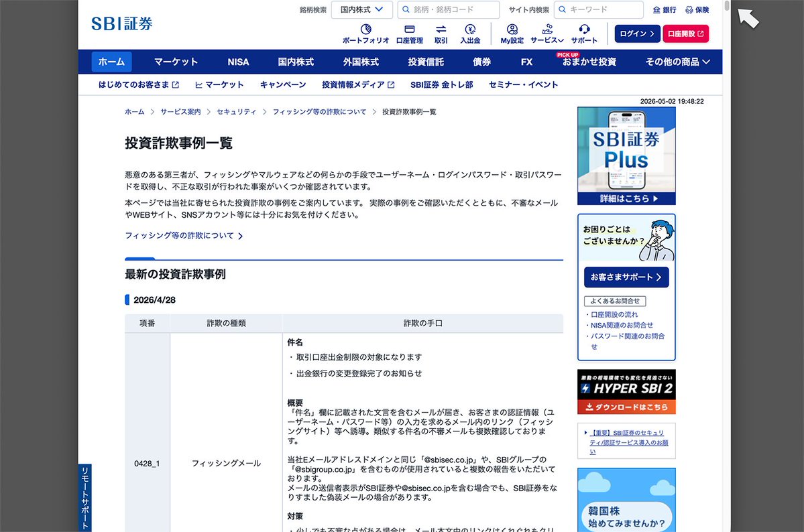The width and height of the screenshot is (804, 532).
Task: Open 投資情報メディア link
Action: 358,84
